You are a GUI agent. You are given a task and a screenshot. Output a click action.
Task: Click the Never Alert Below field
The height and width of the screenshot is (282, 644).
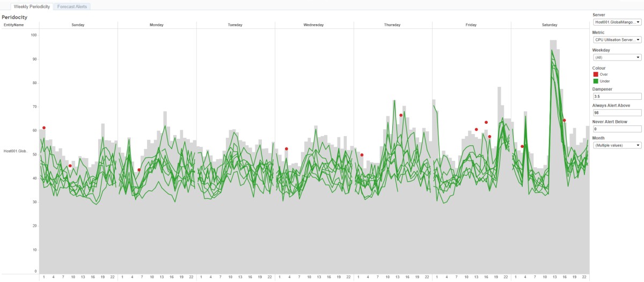click(617, 129)
